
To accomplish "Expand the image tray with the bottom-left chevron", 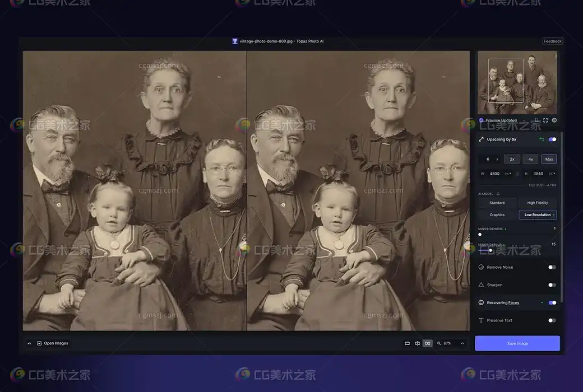I will [29, 343].
